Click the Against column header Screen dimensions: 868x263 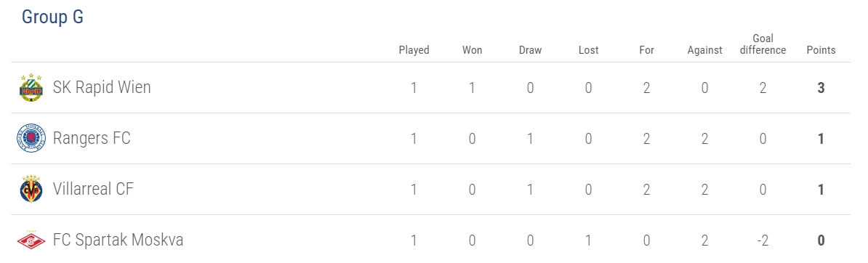(x=704, y=50)
